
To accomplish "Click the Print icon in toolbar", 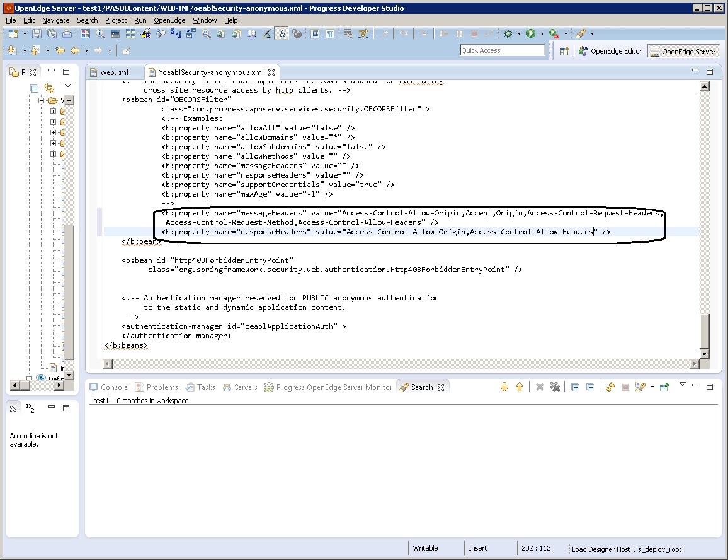I will [67, 33].
